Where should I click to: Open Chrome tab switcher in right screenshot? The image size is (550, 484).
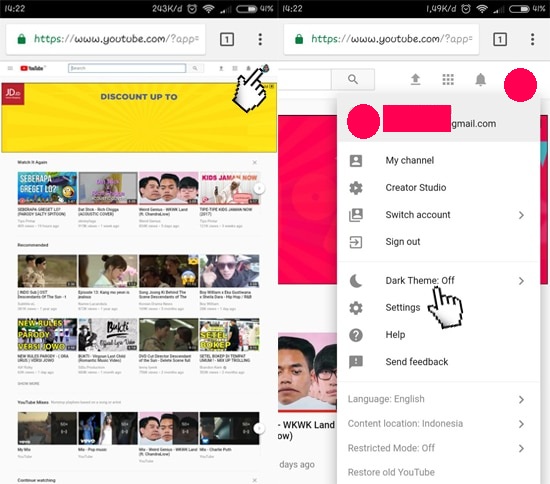[500, 39]
